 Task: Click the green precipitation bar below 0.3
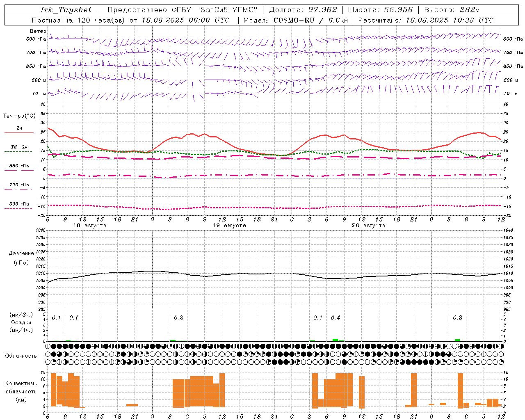point(457,340)
